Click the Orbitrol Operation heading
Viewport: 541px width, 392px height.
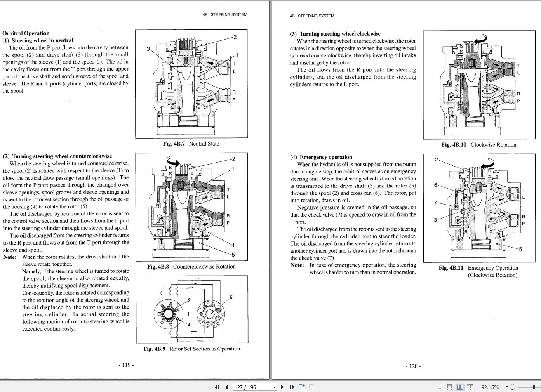26,33
